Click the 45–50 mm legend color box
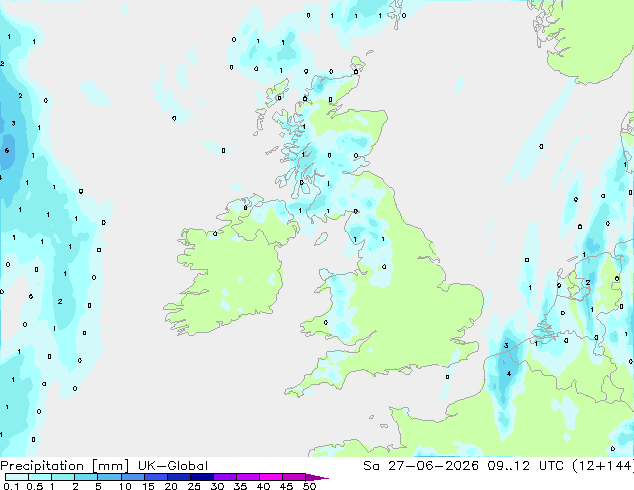Viewport: 634px width, 490px height. tap(293, 477)
